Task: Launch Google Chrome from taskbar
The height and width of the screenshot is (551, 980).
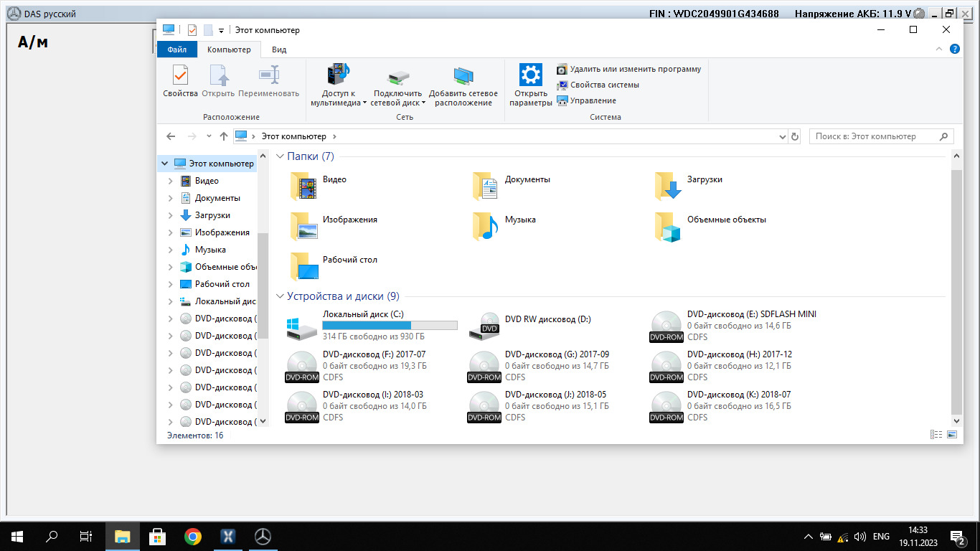Action: (192, 536)
